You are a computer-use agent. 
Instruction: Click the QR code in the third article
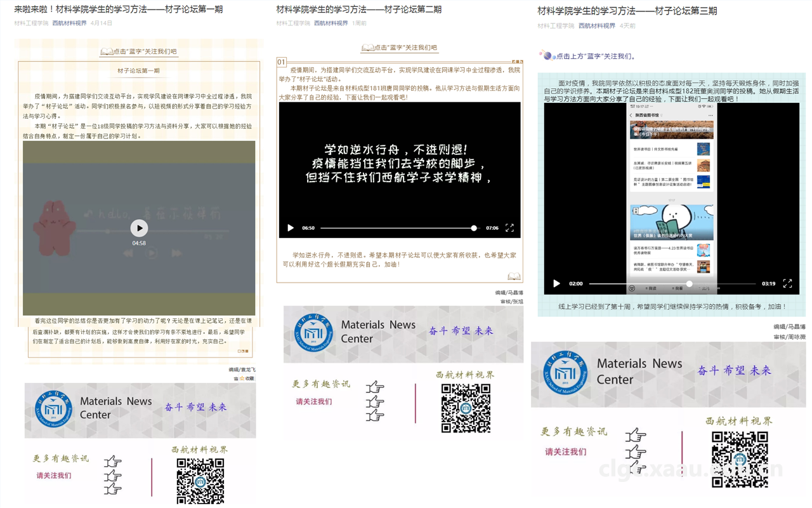point(740,459)
